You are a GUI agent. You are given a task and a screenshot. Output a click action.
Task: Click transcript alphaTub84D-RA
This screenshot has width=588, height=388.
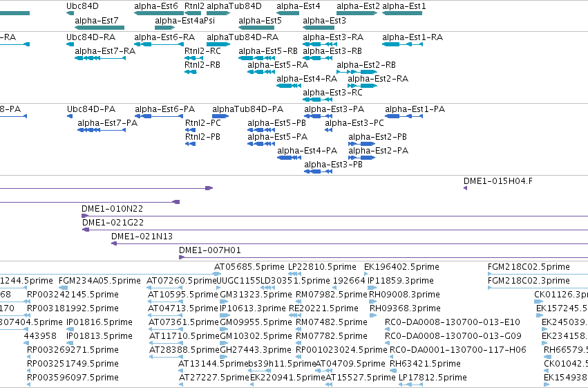pyautogui.click(x=243, y=37)
